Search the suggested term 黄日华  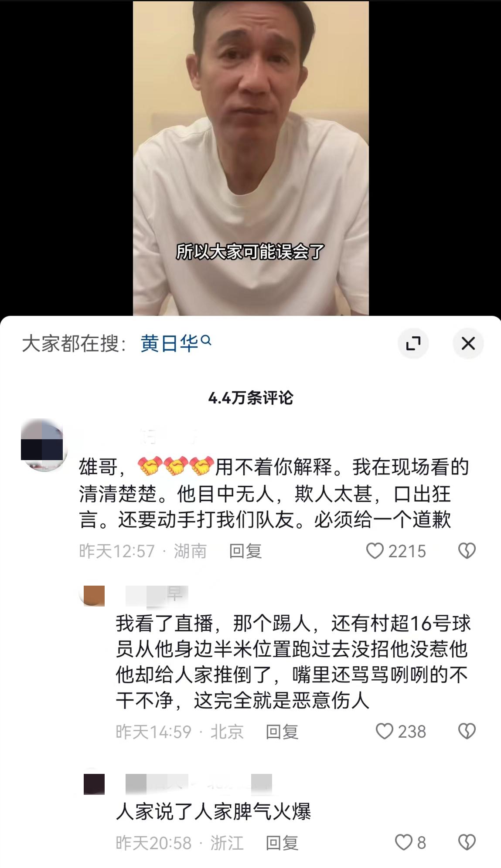(170, 343)
